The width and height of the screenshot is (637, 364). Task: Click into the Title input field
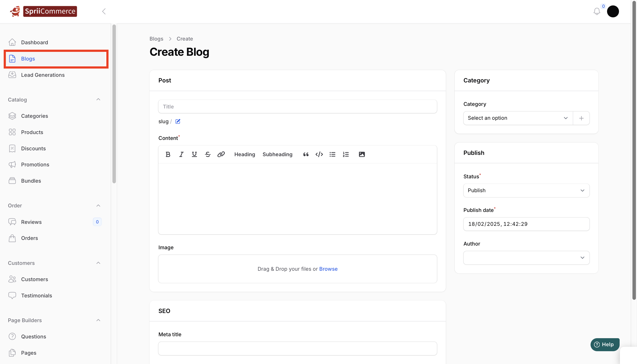(x=297, y=107)
